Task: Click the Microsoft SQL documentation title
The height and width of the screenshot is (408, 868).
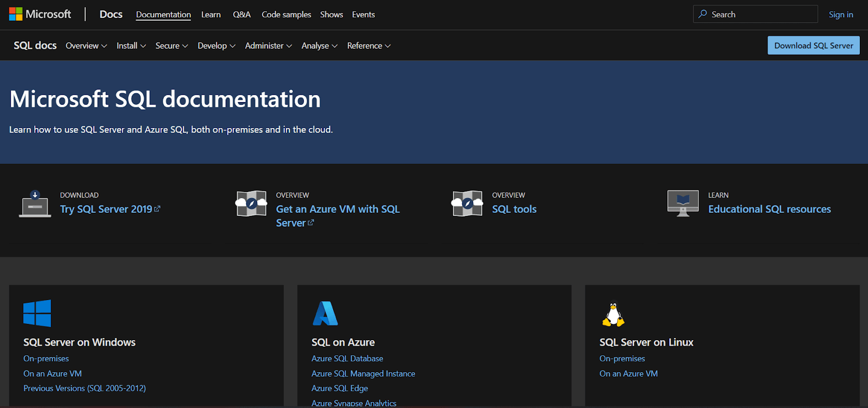Action: click(165, 99)
